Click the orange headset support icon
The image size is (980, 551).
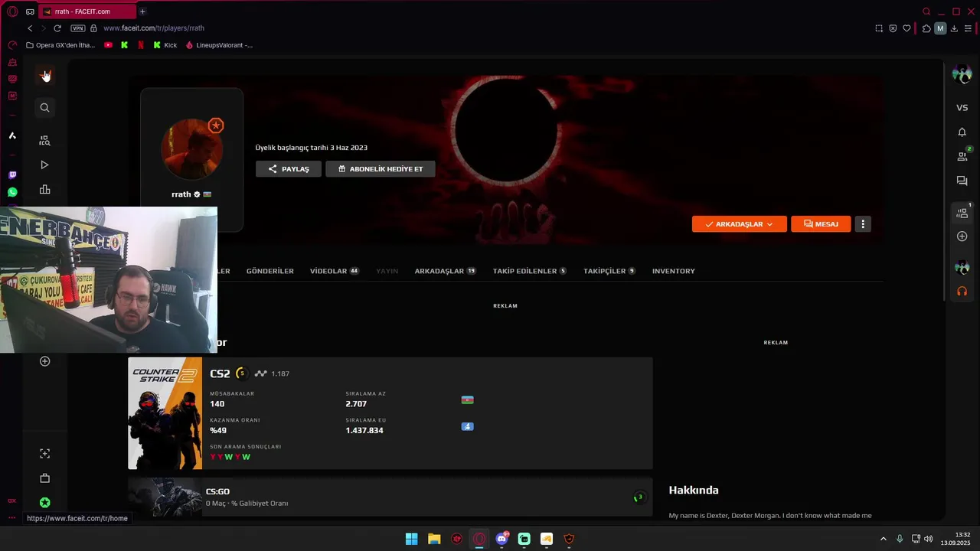coord(962,292)
